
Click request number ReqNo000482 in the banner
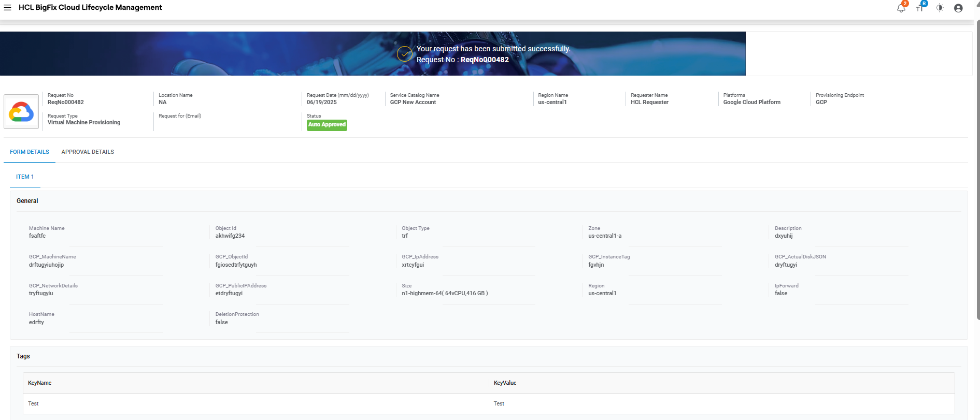click(x=485, y=60)
